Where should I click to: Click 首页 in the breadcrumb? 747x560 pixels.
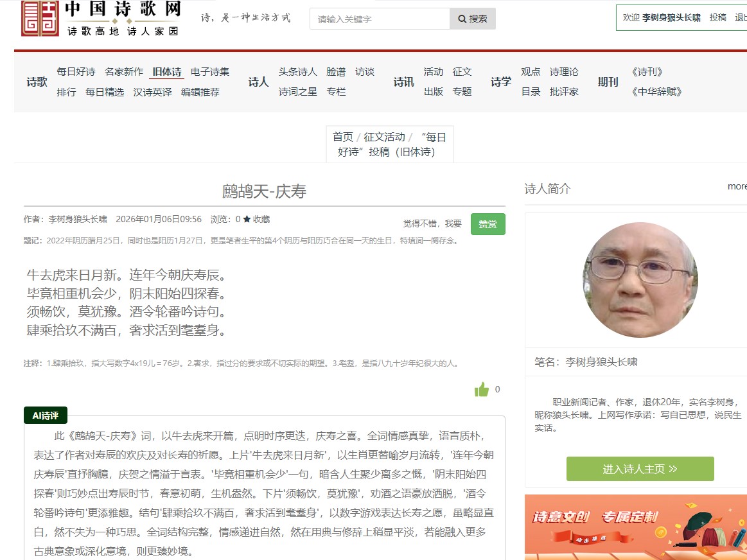342,137
